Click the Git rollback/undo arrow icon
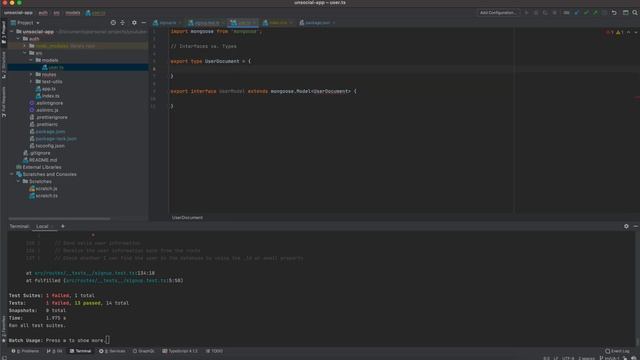The width and height of the screenshot is (640, 360). click(614, 13)
